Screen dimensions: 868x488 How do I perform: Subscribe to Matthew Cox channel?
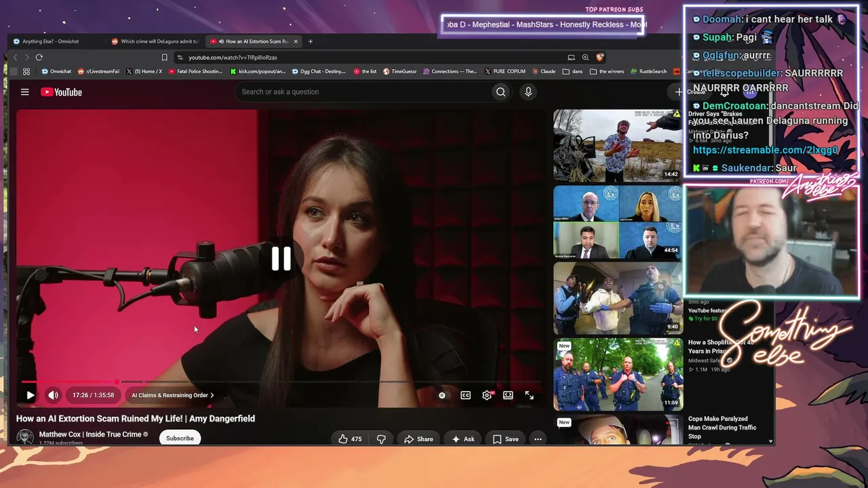pos(180,439)
